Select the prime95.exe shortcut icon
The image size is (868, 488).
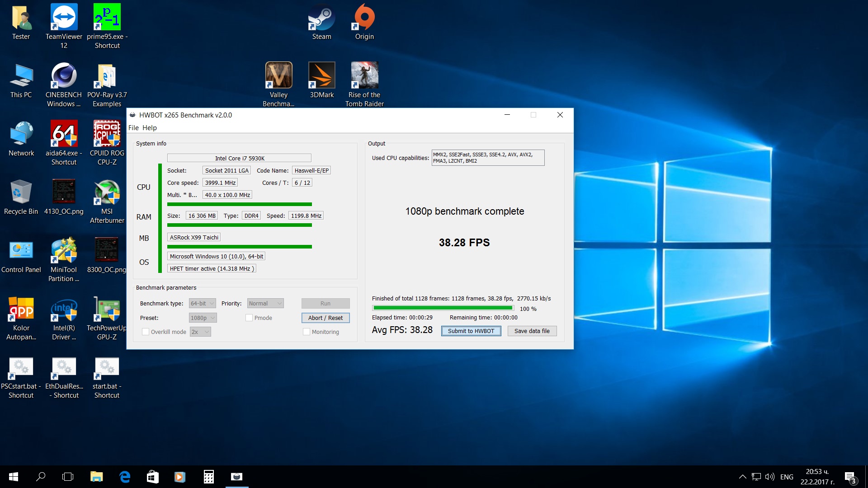coord(107,26)
